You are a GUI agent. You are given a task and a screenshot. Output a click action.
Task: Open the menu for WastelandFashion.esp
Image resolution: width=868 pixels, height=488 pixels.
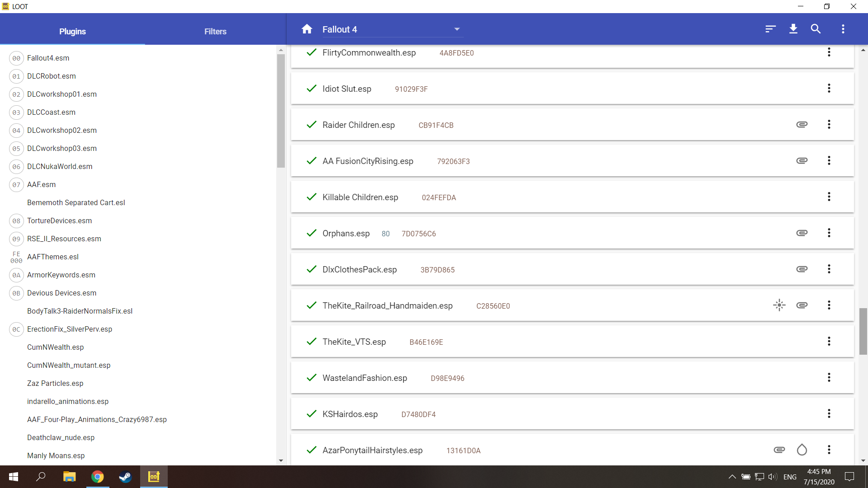click(829, 377)
